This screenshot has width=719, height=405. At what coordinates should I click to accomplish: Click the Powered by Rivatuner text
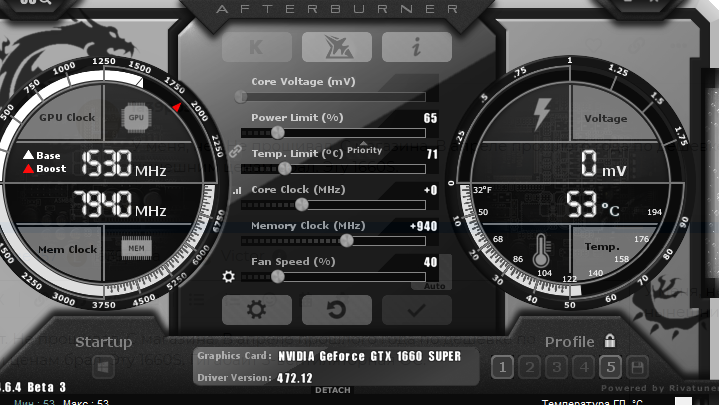(660, 388)
